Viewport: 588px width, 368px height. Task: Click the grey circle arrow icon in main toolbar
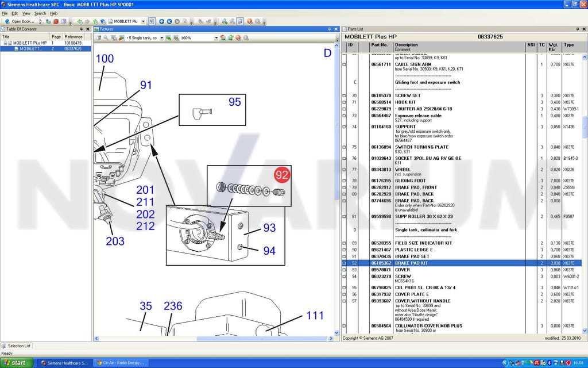click(177, 21)
